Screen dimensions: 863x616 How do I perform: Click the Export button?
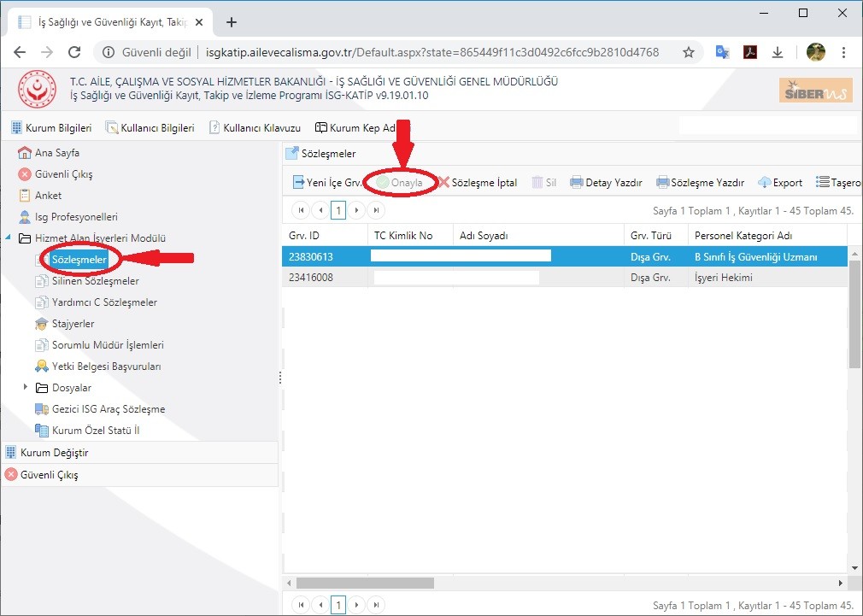pos(780,182)
